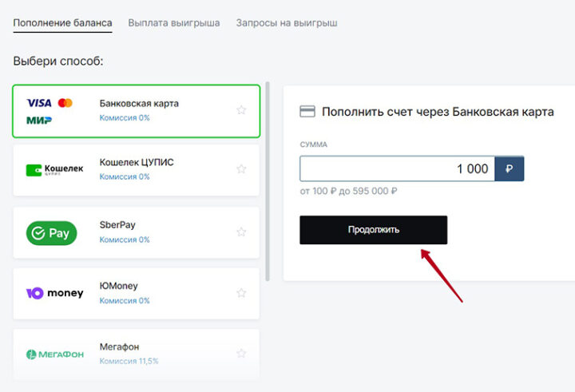Click the card icon beside Пополнить счет

[x=307, y=112]
